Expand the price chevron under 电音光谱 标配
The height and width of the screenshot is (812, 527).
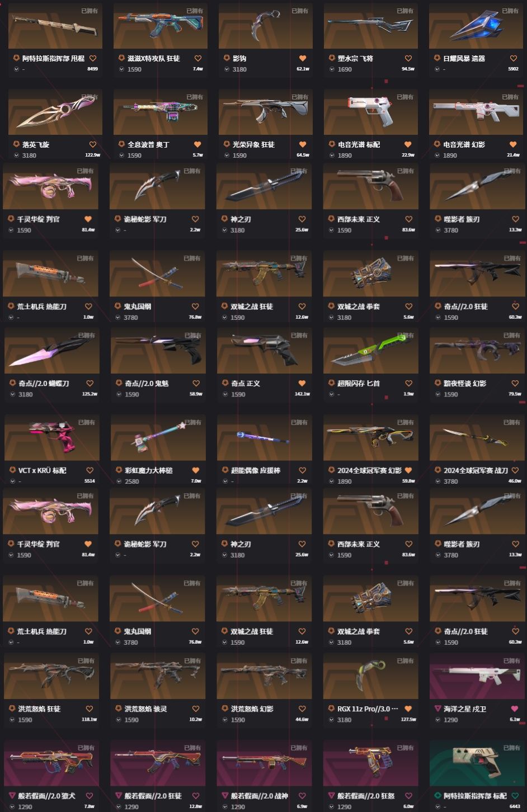coord(332,155)
